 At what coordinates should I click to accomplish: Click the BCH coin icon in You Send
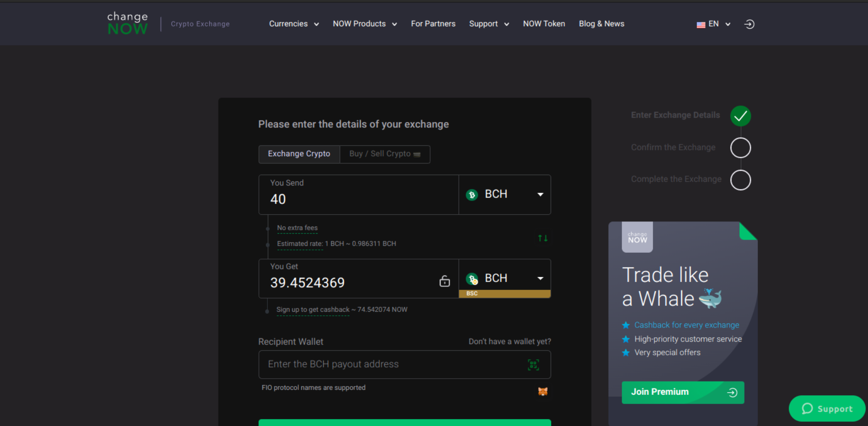[x=472, y=195]
